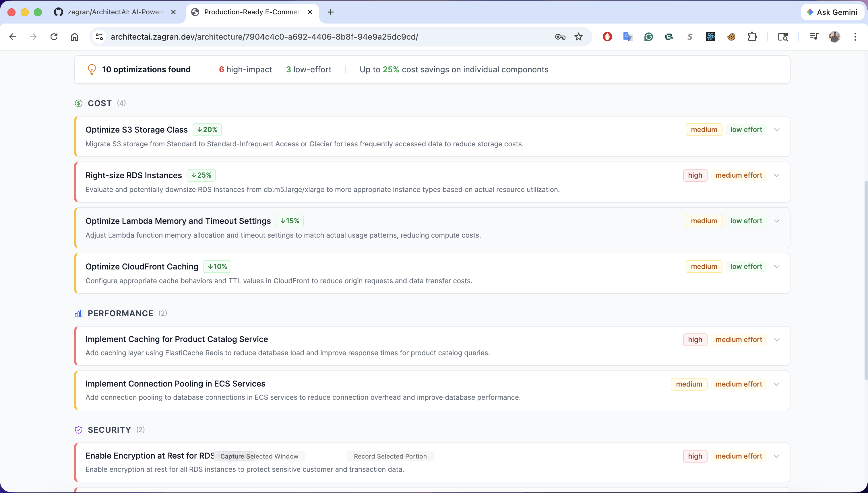Bookmark page with the star icon
868x493 pixels.
click(x=578, y=36)
